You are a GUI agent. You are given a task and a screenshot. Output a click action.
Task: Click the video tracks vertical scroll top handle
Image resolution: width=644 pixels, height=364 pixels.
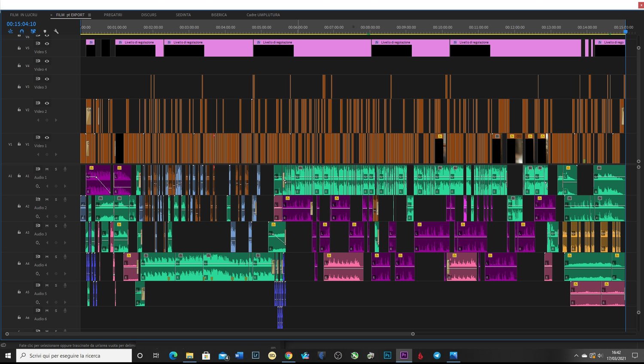point(638,48)
